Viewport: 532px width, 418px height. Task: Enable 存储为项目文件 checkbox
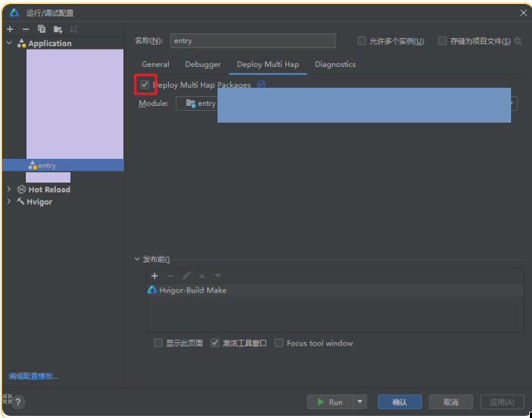click(443, 41)
